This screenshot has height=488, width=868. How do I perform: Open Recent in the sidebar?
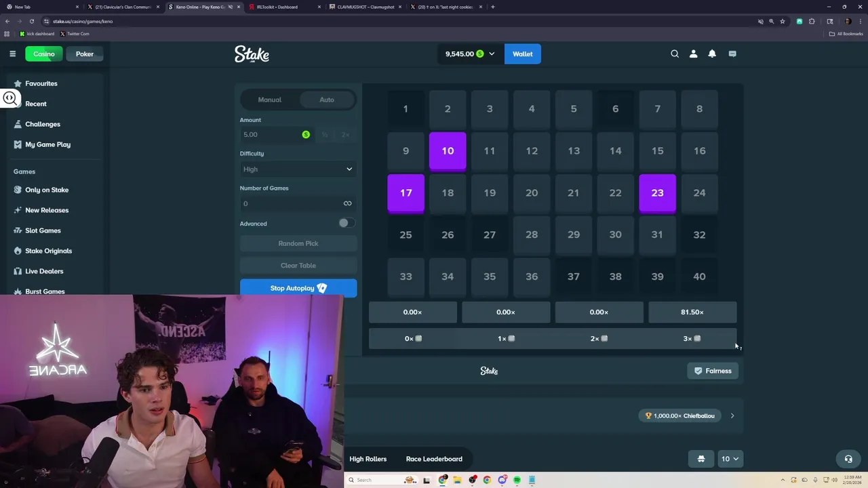pyautogui.click(x=35, y=104)
